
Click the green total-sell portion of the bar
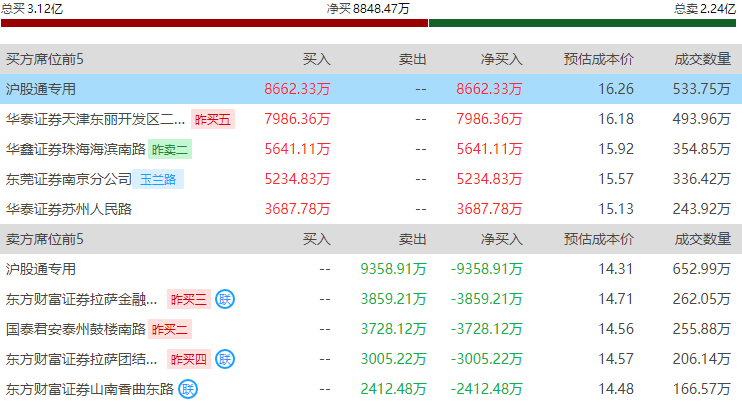point(584,22)
